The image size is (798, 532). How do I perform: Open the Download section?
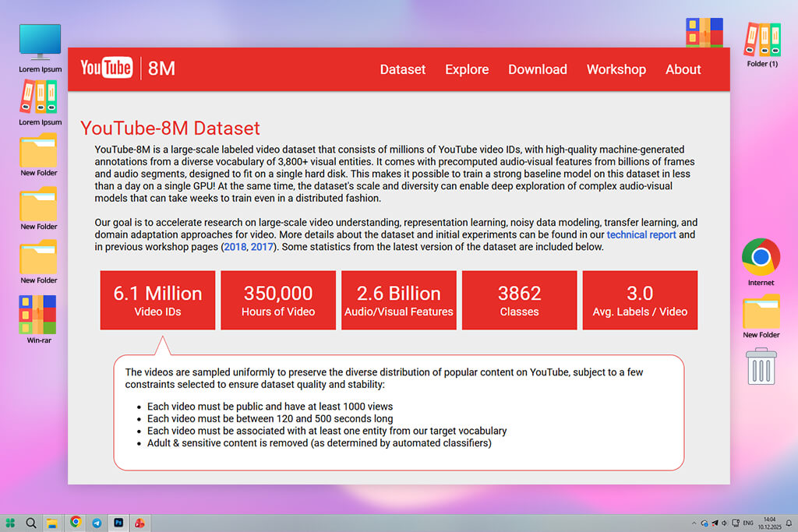tap(538, 69)
